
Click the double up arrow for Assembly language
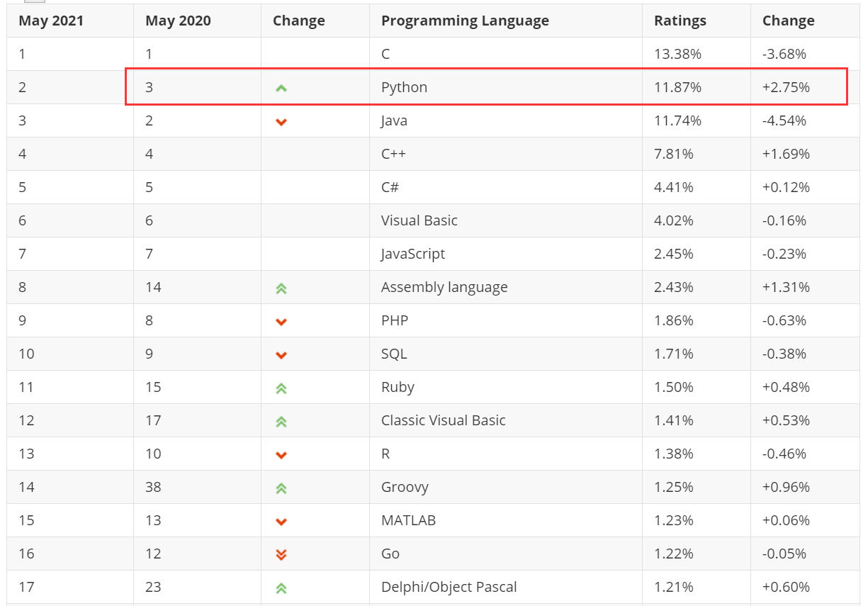pyautogui.click(x=281, y=288)
